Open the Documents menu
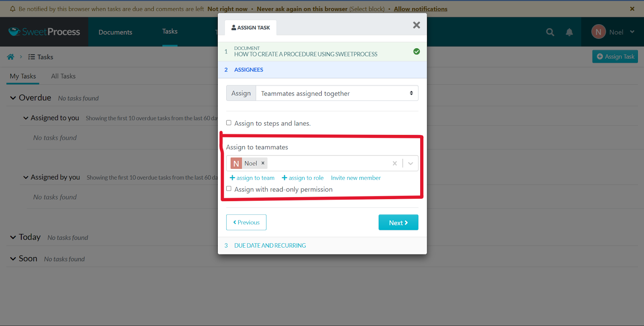The image size is (644, 326). pyautogui.click(x=115, y=32)
